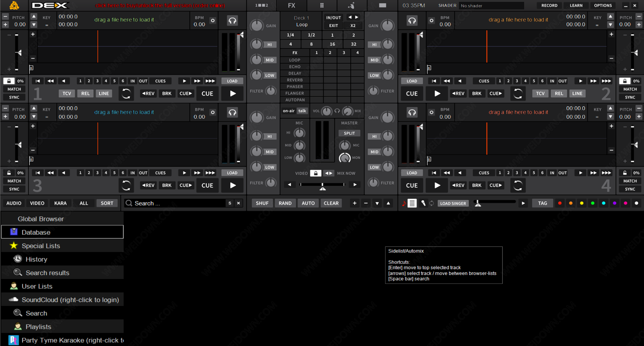The image size is (644, 346).
Task: Switch to 1-2 deck layout view
Action: pyautogui.click(x=261, y=5)
